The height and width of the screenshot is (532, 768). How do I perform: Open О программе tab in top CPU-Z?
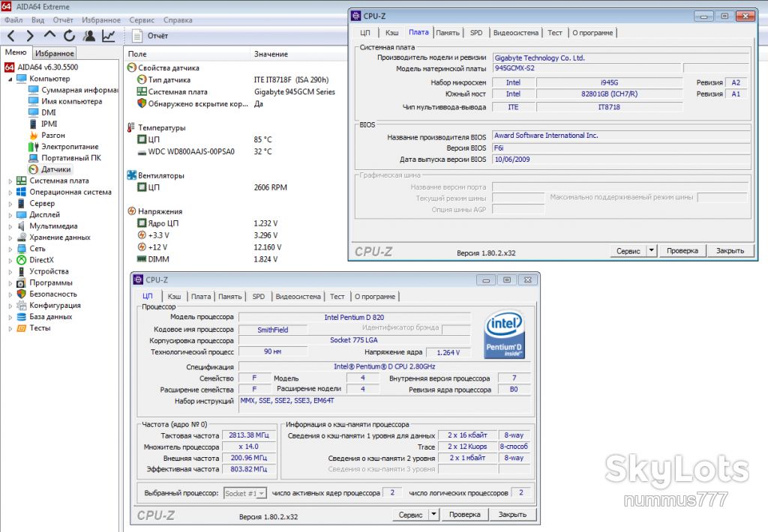click(x=592, y=33)
